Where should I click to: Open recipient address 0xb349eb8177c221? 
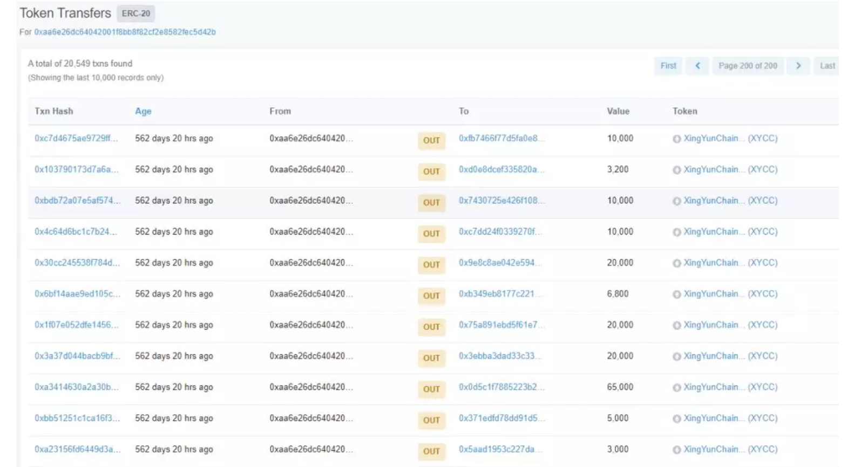(499, 294)
